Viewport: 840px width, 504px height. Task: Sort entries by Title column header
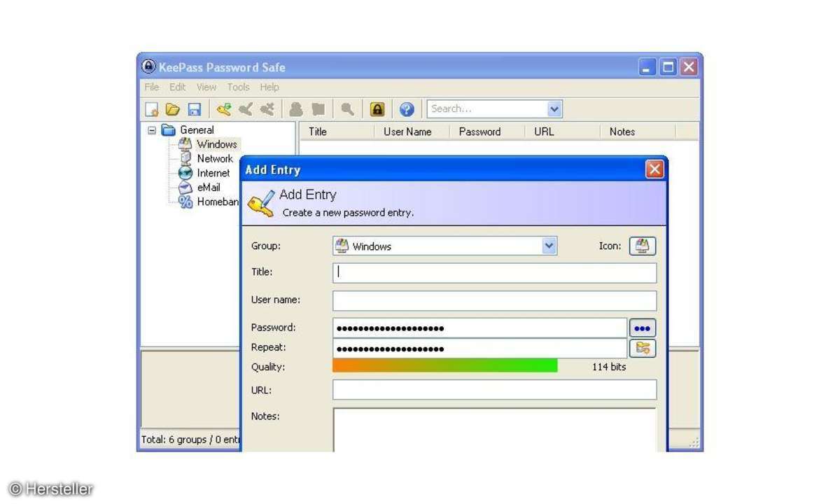pos(337,132)
